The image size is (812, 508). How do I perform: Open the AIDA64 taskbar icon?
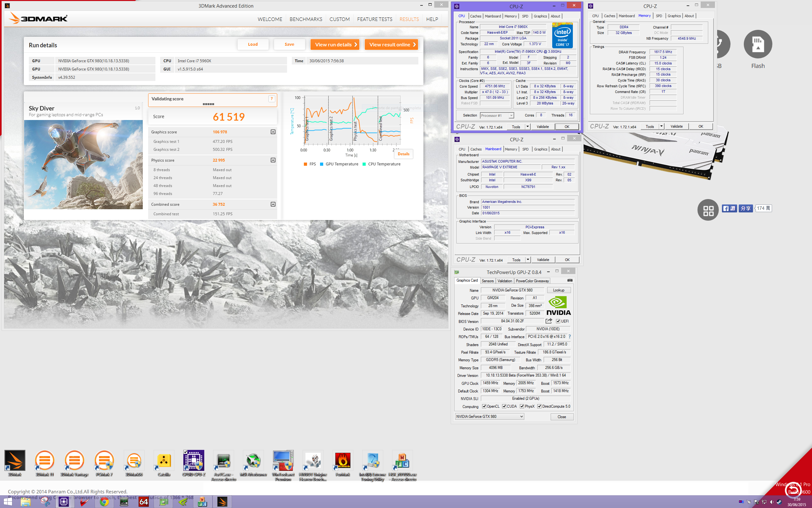144,502
